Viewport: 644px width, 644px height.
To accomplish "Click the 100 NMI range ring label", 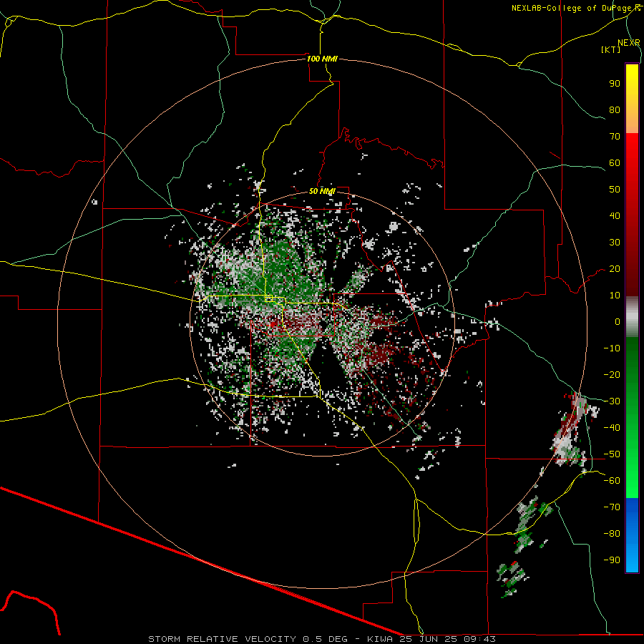I will tap(322, 59).
